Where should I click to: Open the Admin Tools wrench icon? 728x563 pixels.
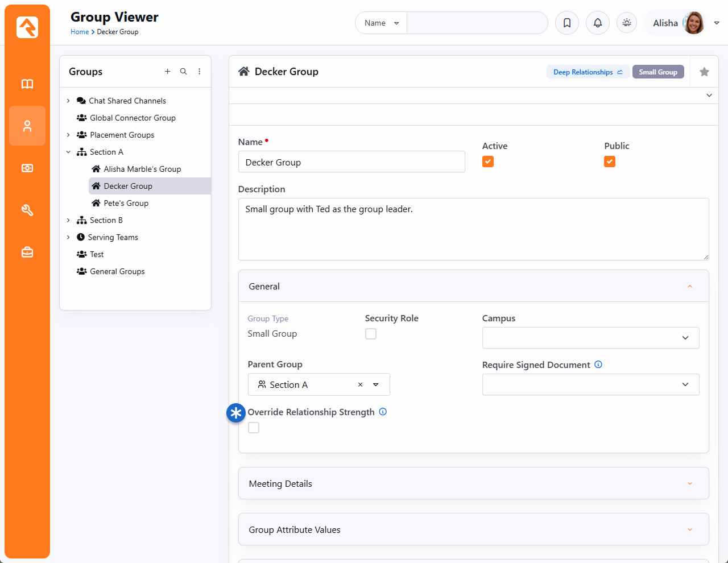(27, 210)
